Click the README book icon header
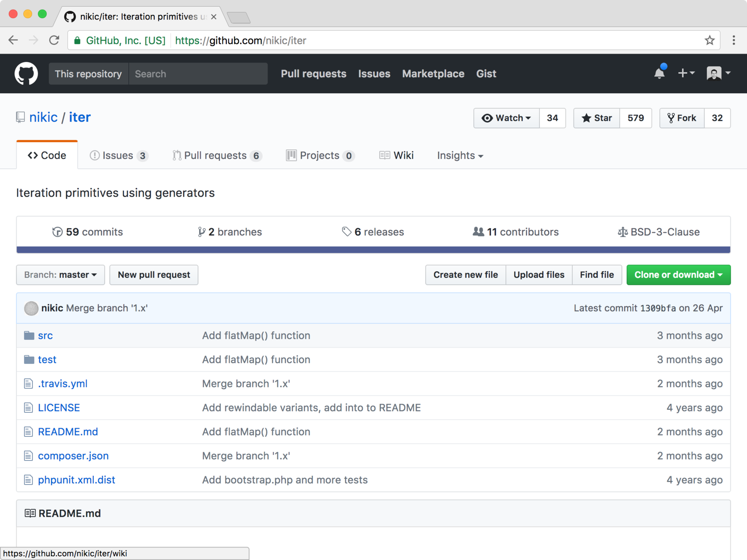Viewport: 747px width, 560px height. pos(30,514)
